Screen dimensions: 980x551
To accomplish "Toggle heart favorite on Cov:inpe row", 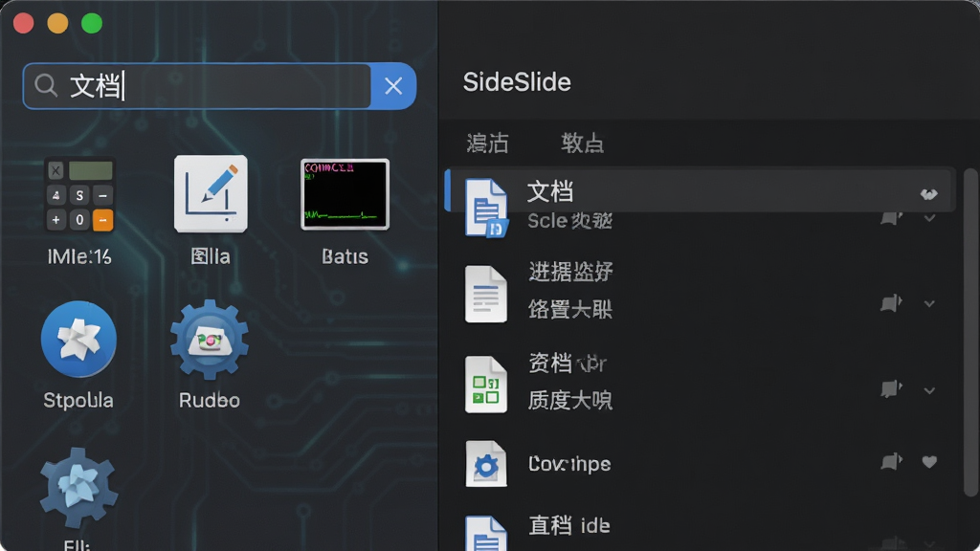I will tap(929, 462).
